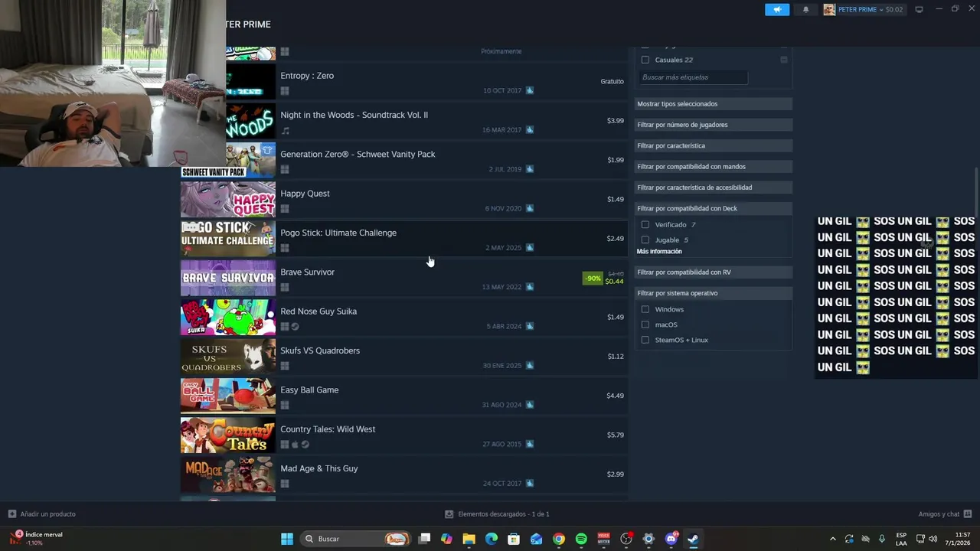Open Google Chrome from the taskbar
This screenshot has width=980, height=551.
click(559, 539)
